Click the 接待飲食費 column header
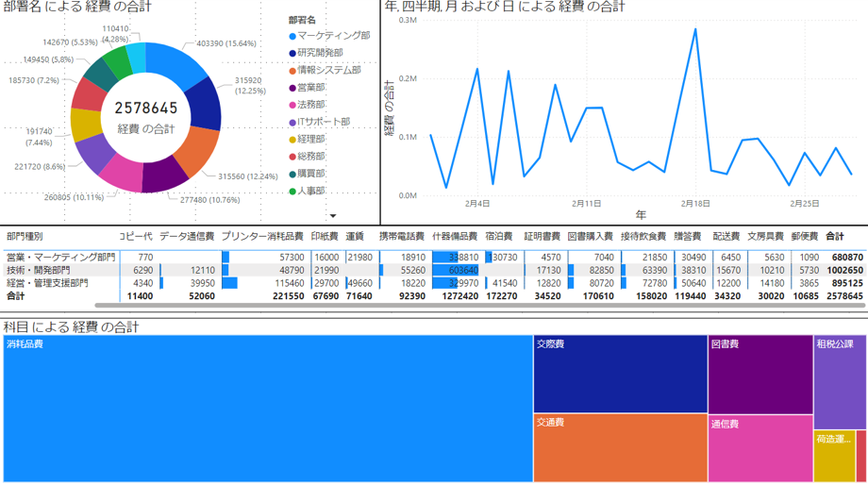This screenshot has width=868, height=485. tap(643, 237)
